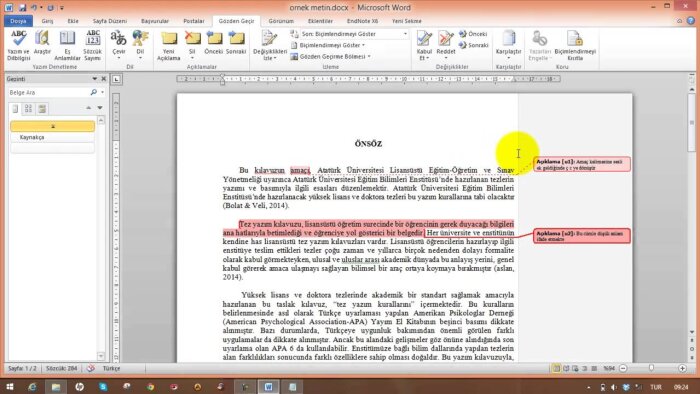Click Biçimlendirmeyi Kısıtla restrict editing

pos(575,45)
